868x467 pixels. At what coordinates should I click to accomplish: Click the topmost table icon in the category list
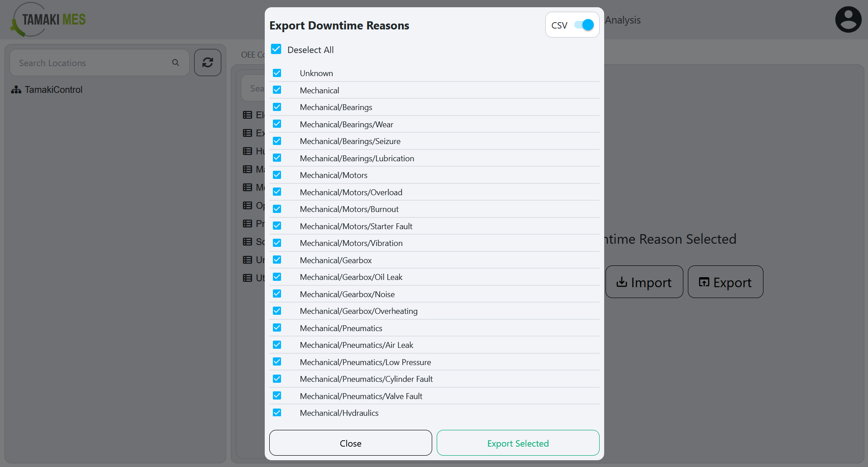[247, 115]
